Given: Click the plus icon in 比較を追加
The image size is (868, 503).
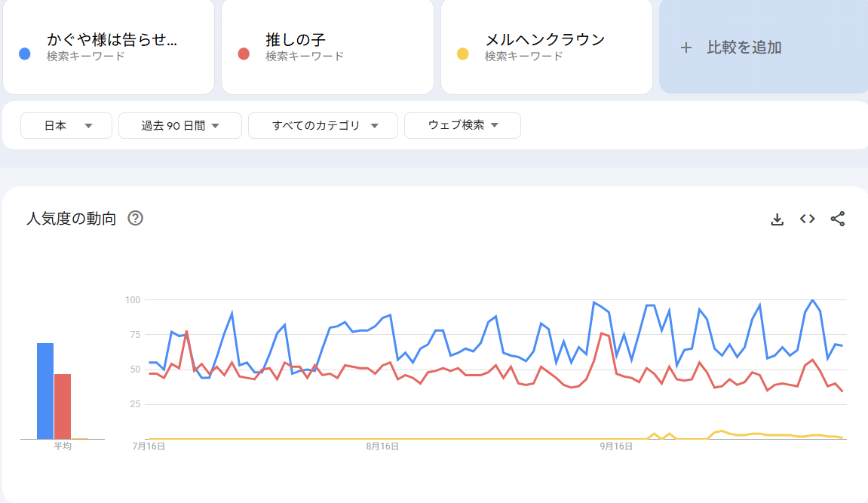Looking at the screenshot, I should 686,48.
